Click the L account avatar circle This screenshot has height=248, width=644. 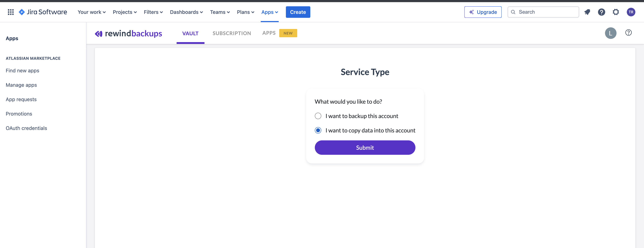[x=611, y=33]
